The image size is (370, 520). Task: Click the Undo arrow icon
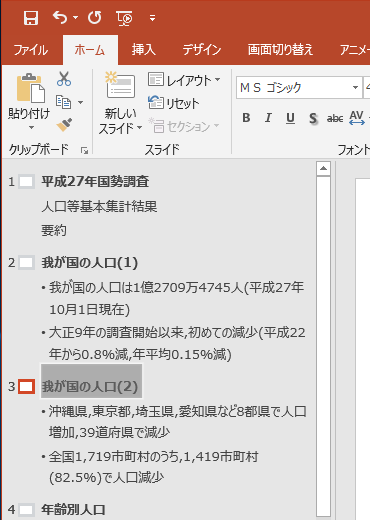[x=60, y=17]
